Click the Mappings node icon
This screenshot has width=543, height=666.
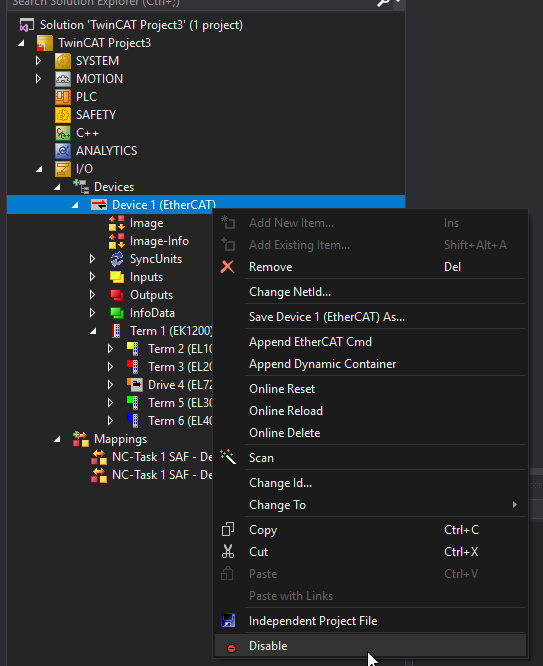click(x=81, y=439)
